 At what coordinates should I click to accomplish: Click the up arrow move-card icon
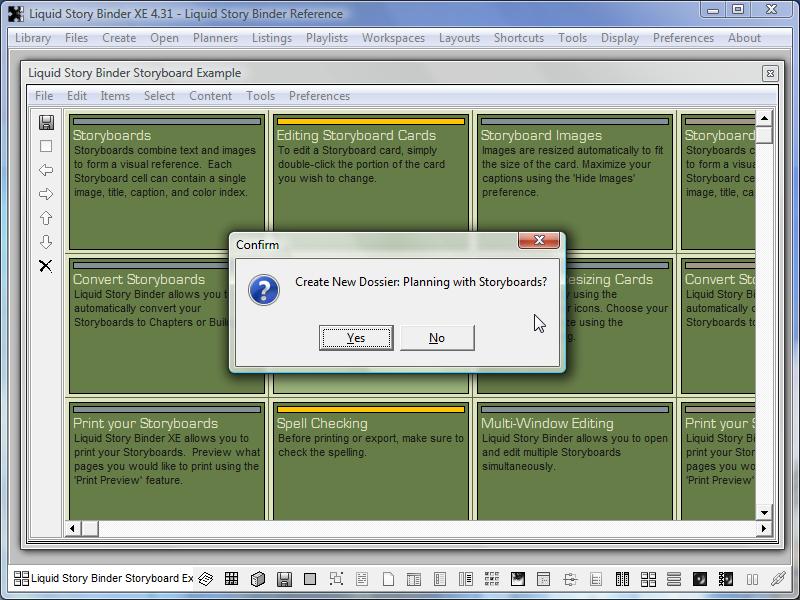pyautogui.click(x=46, y=218)
